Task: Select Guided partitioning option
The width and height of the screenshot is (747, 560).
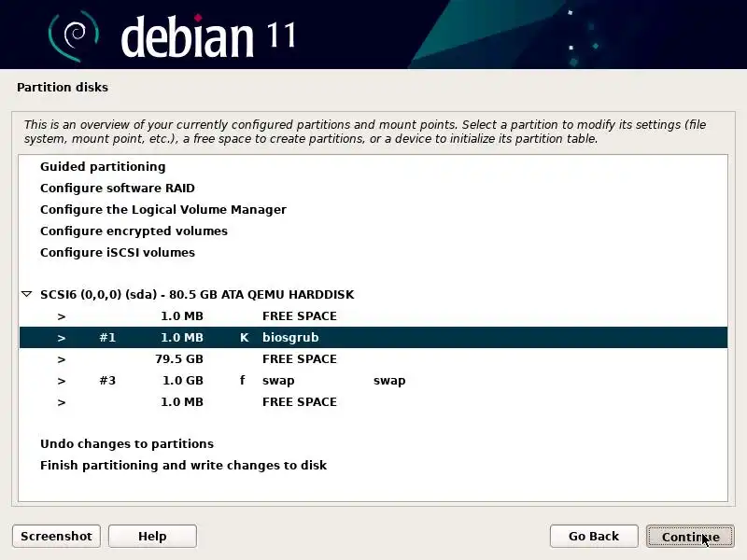Action: (373, 167)
